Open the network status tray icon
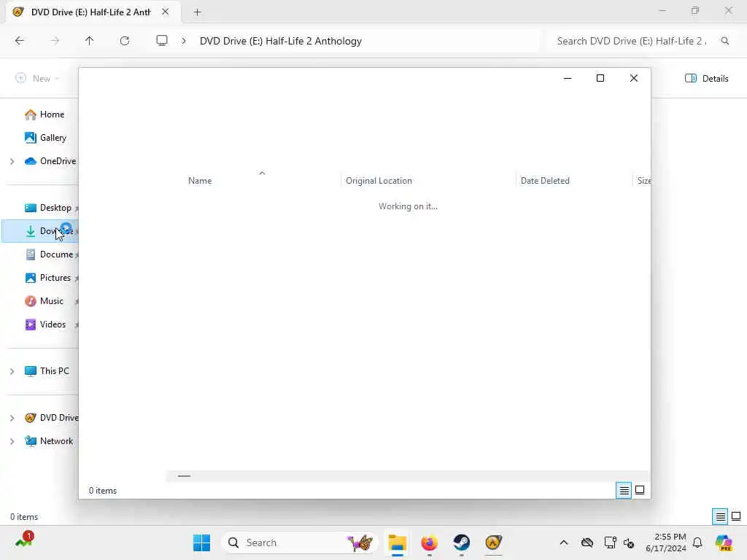Viewport: 747px width, 560px height. pyautogui.click(x=610, y=542)
